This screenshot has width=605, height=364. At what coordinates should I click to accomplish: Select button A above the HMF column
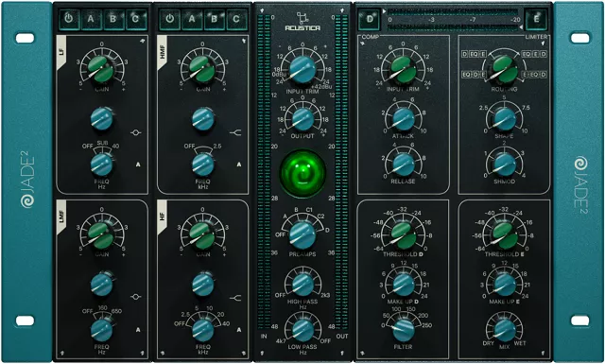click(x=192, y=19)
